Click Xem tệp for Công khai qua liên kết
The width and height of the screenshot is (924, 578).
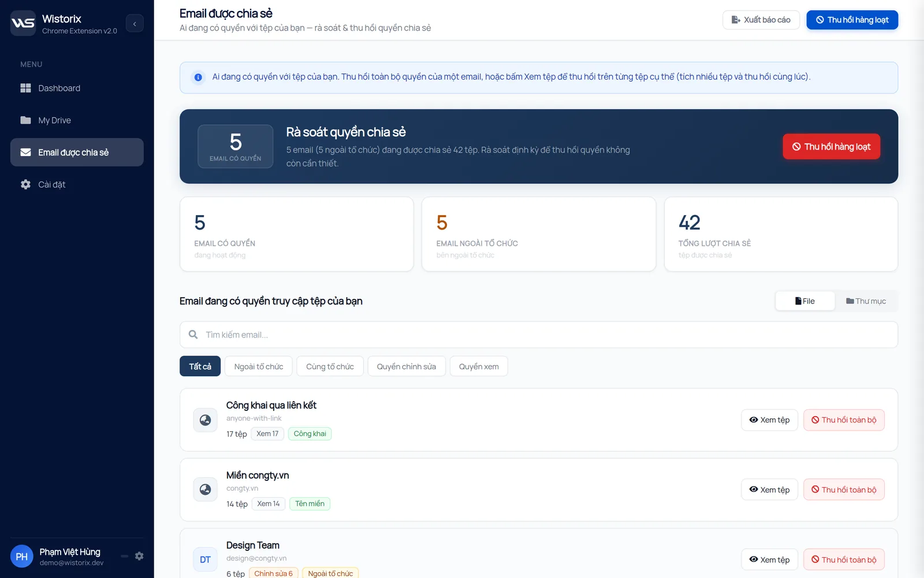[x=769, y=420]
